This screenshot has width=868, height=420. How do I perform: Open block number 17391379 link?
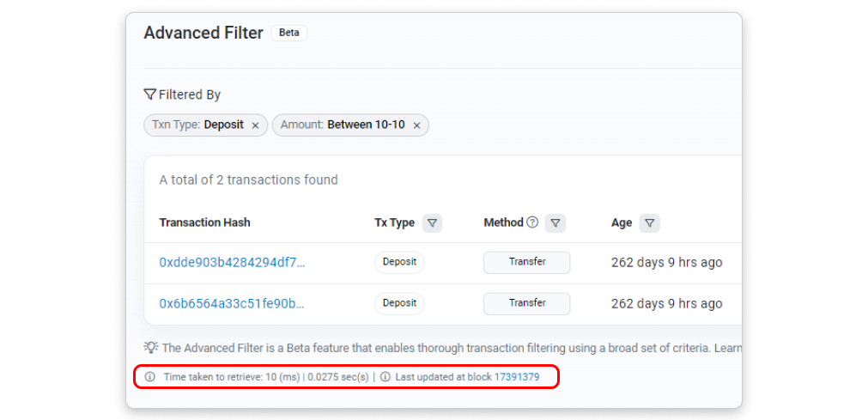point(517,376)
